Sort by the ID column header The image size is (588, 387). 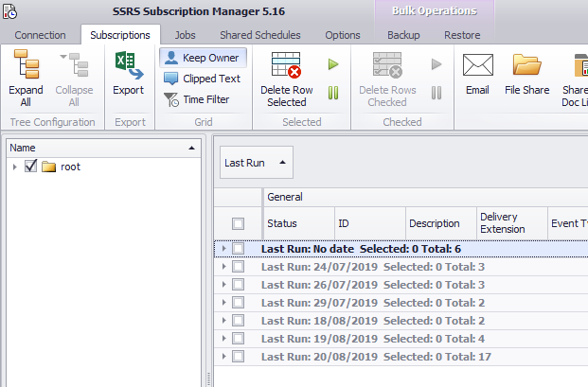(x=370, y=223)
